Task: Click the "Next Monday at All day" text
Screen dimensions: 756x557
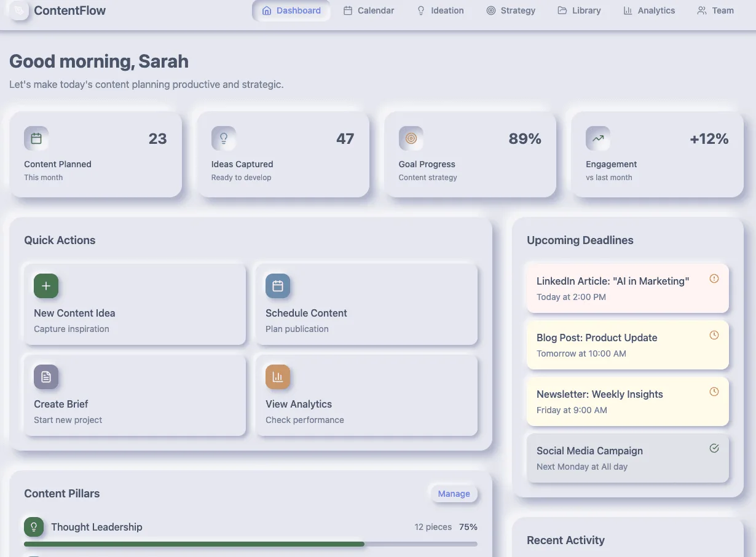Action: [582, 467]
